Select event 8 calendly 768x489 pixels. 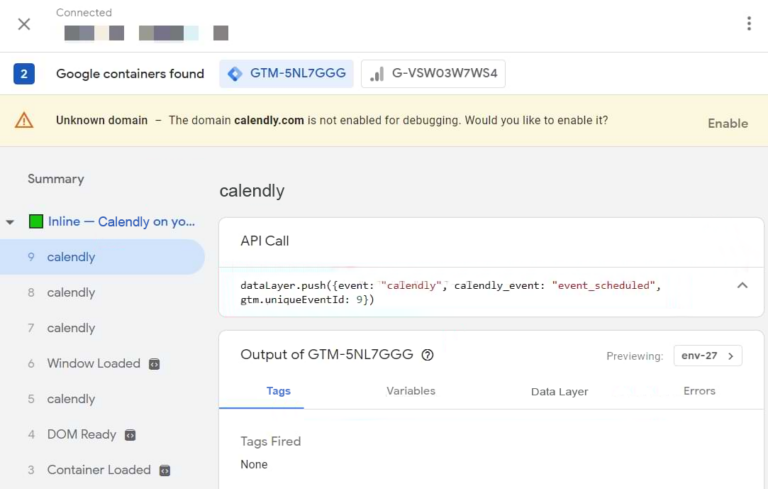71,293
